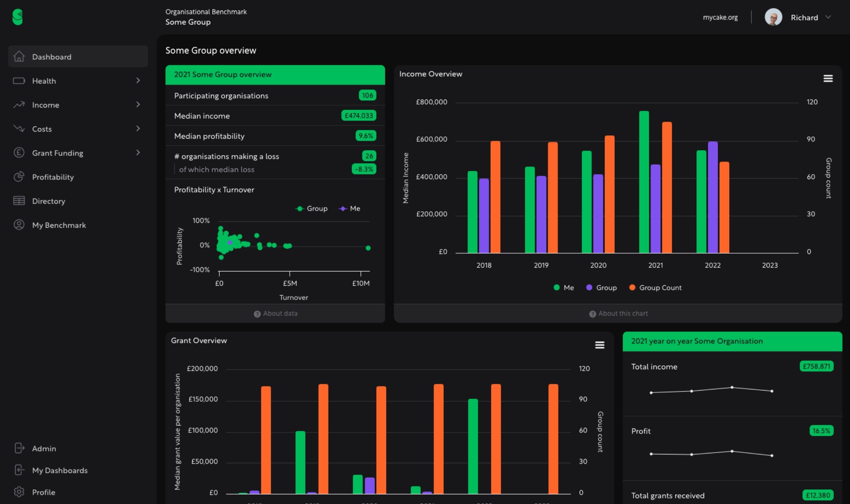Click the Profile gear icon
The image size is (850, 504).
point(19,492)
